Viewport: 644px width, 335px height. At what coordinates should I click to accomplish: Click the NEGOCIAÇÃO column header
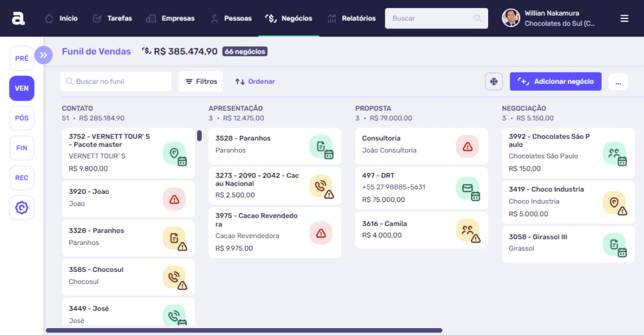[524, 108]
